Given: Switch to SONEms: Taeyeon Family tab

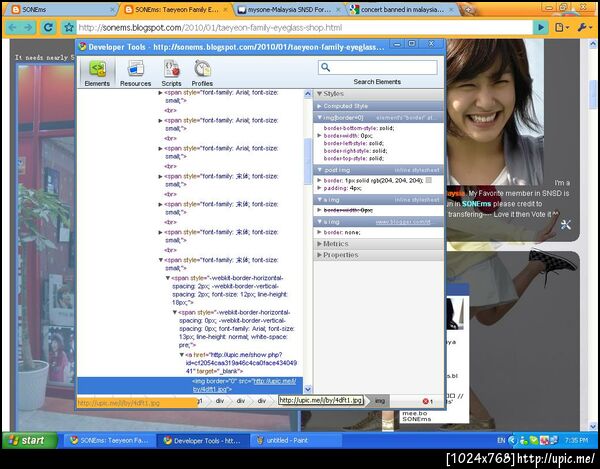Looking at the screenshot, I should [x=176, y=10].
